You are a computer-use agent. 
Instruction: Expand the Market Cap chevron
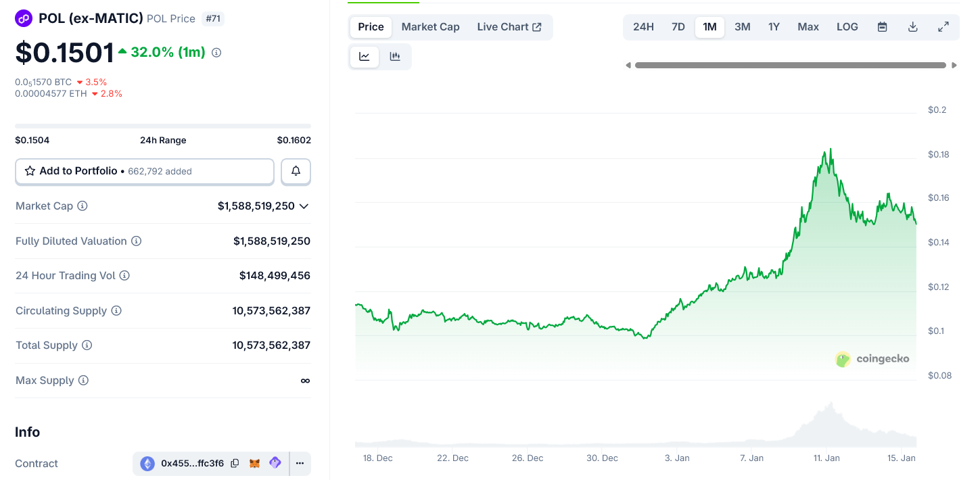[304, 206]
